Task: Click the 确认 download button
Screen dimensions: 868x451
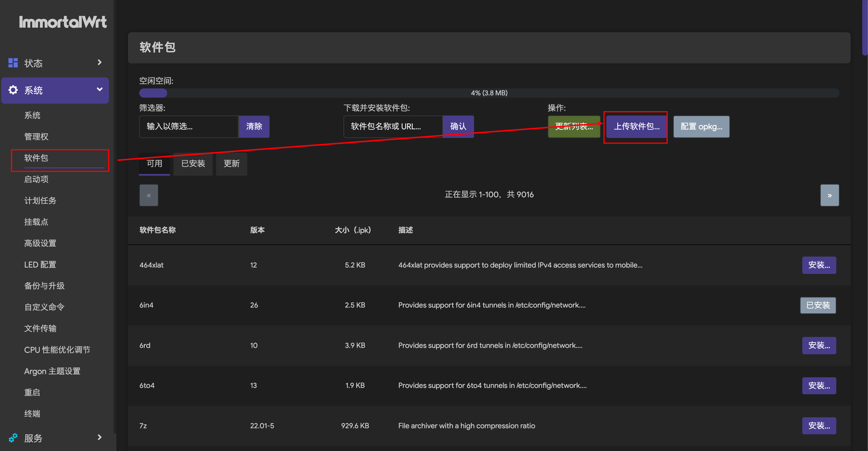Action: pyautogui.click(x=458, y=126)
